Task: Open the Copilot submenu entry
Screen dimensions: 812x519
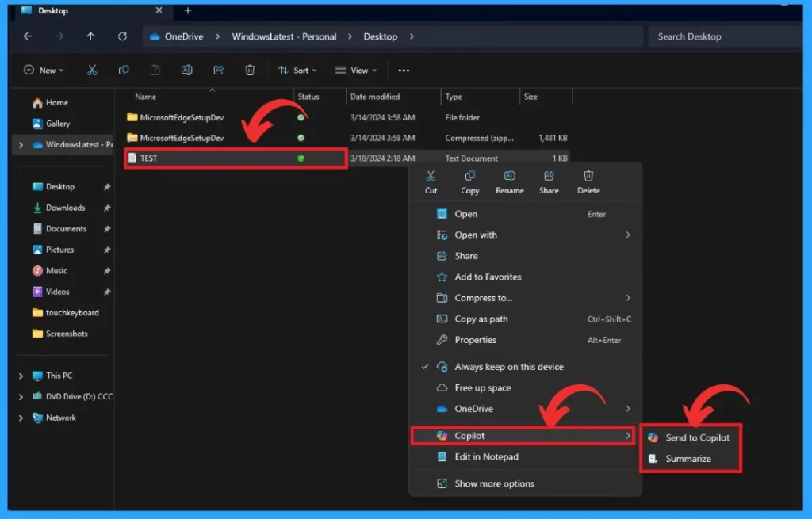Action: [x=523, y=436]
